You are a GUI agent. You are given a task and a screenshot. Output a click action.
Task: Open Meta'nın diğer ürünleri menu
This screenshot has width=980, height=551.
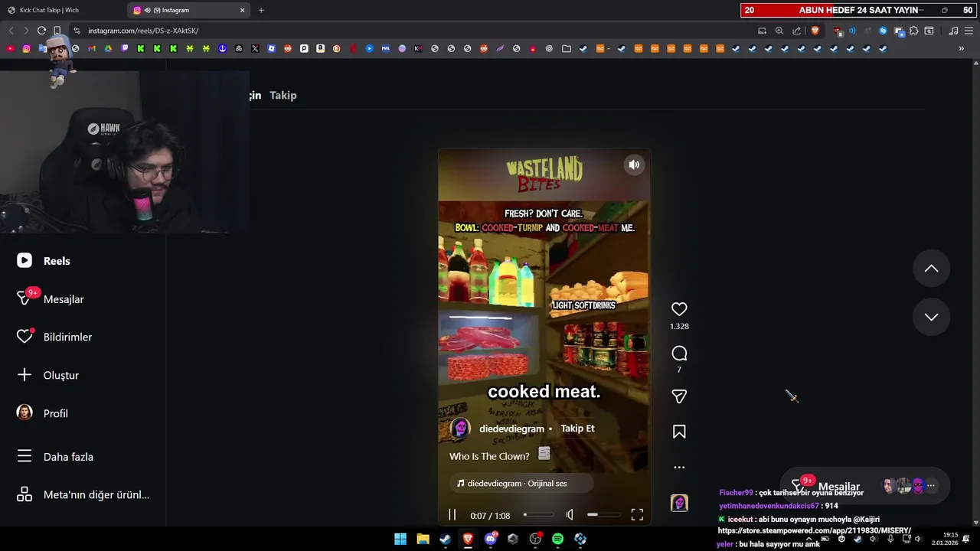pos(83,494)
